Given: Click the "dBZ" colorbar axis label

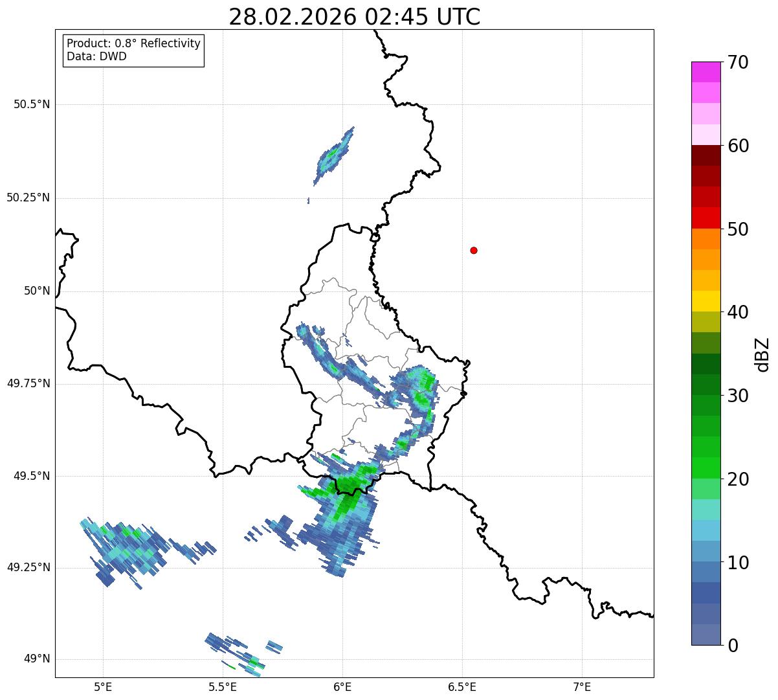Looking at the screenshot, I should pyautogui.click(x=762, y=354).
